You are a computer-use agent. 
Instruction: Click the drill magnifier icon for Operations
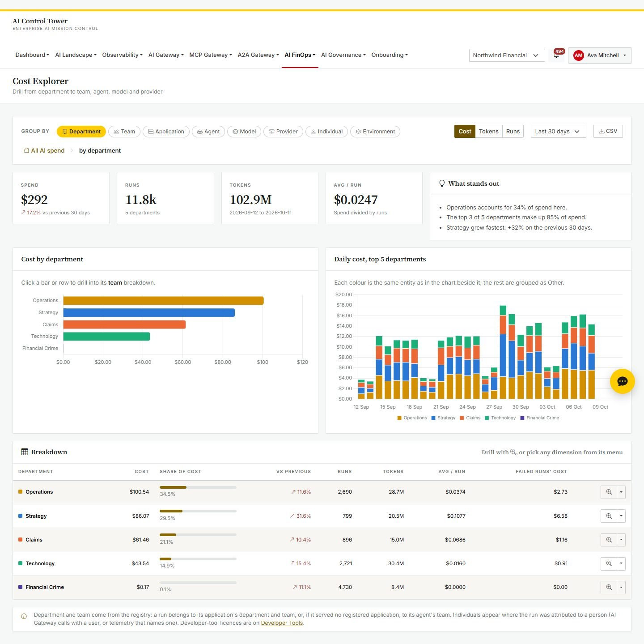tap(609, 492)
